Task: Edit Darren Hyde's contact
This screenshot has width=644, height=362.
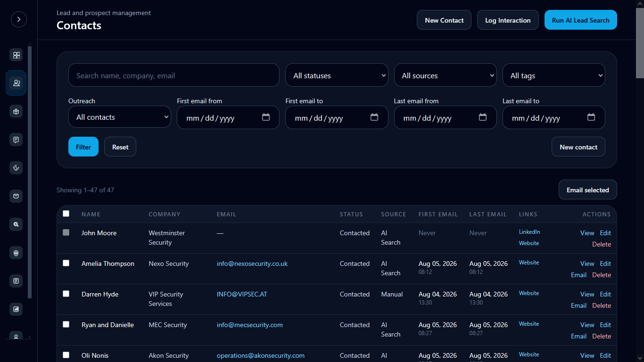Action: 605,294
